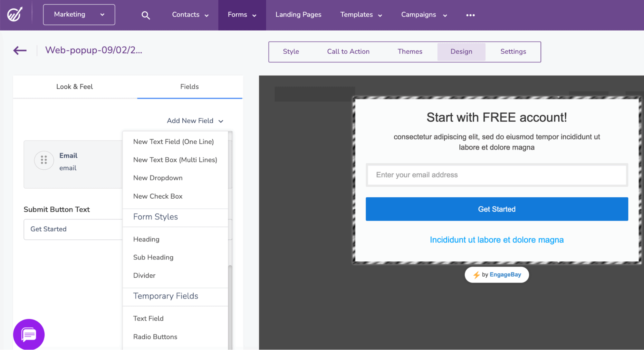Click the Fields tab in left panel
This screenshot has height=350, width=644.
(190, 87)
